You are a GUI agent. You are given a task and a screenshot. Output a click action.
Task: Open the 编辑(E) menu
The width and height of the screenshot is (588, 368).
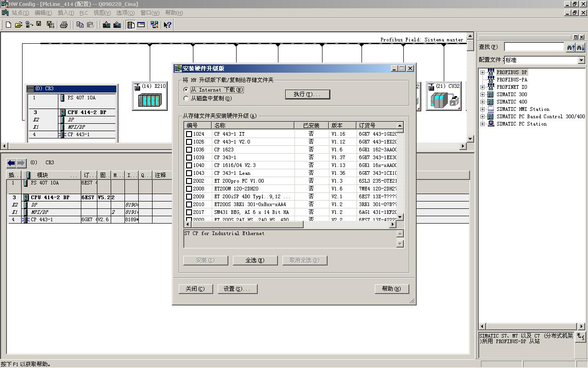pyautogui.click(x=44, y=13)
